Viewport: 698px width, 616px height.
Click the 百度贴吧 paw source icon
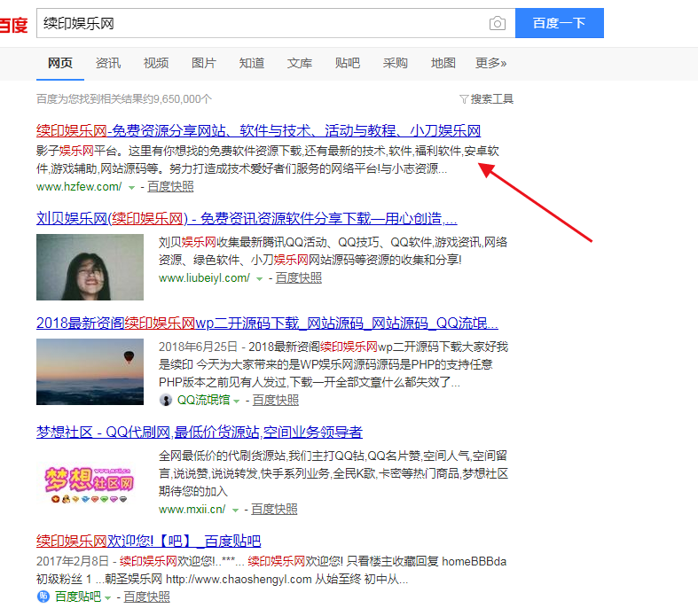(43, 597)
